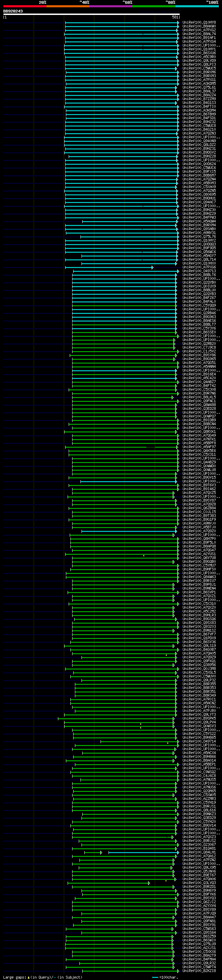This screenshot has width=222, height=980.
Task: Click UniRef100_C5WUC5 hit name
Action: click(x=199, y=68)
